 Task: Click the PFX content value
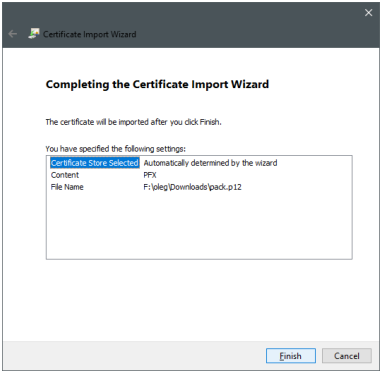150,175
